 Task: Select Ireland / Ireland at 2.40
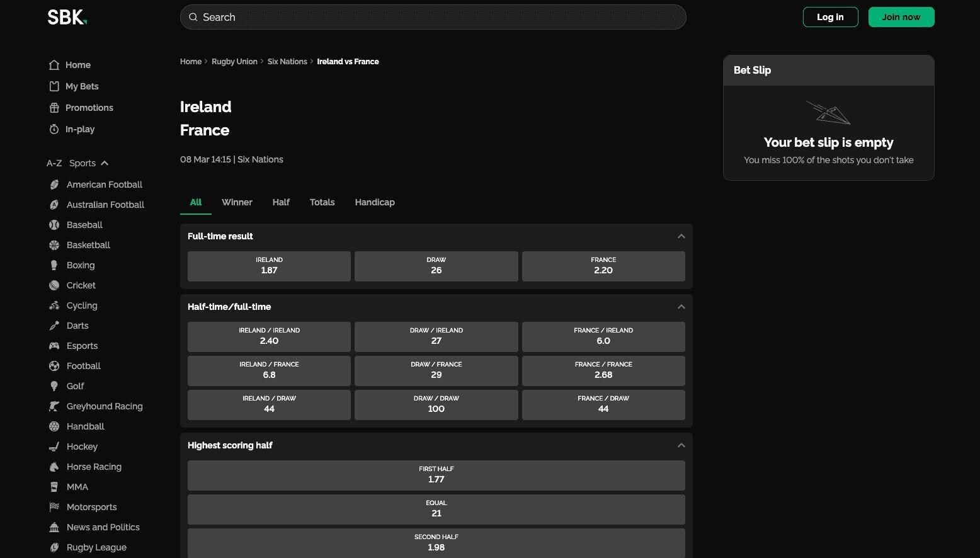tap(269, 337)
